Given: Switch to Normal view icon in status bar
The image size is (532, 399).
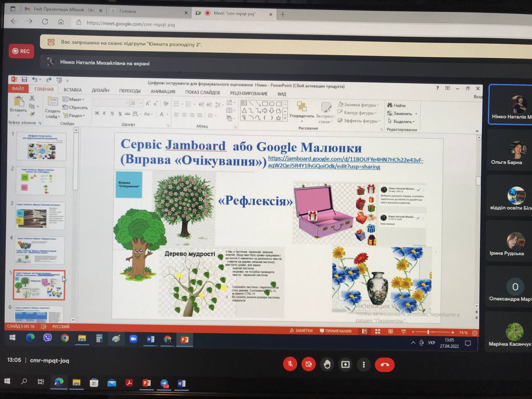Looking at the screenshot, I should pyautogui.click(x=365, y=331).
